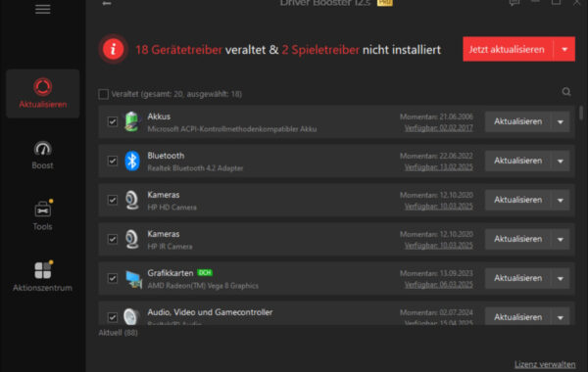
Task: Click the yellow PRO badge
Action: click(385, 3)
